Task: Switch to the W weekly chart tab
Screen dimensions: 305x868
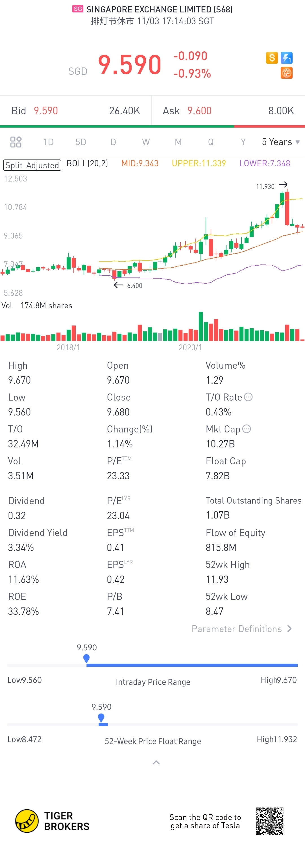Action: point(146,142)
